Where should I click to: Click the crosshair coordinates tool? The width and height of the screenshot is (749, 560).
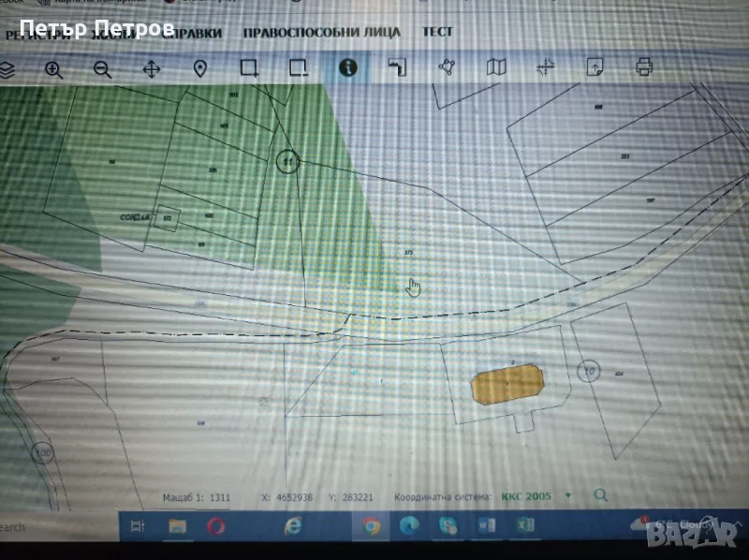pyautogui.click(x=546, y=66)
